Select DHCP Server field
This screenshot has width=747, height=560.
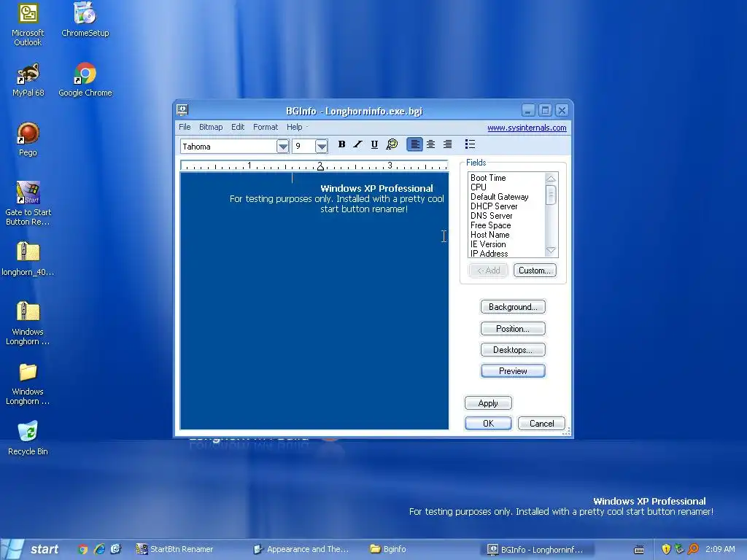pos(494,206)
